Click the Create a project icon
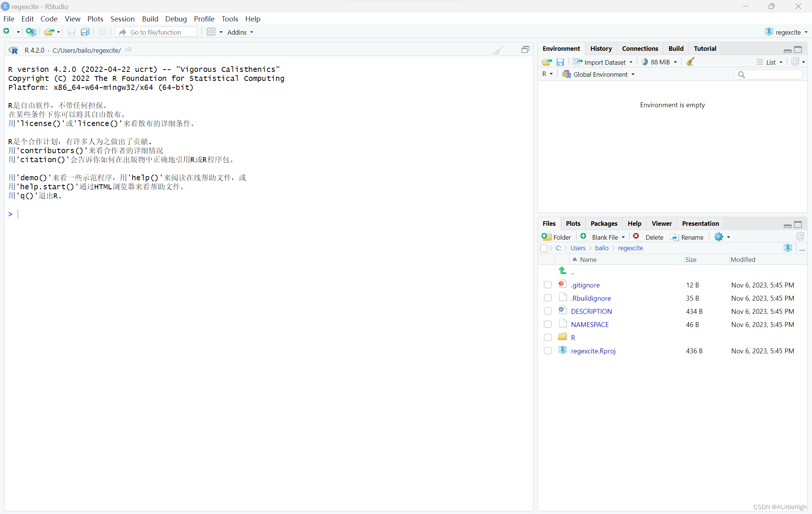This screenshot has width=812, height=514. [31, 32]
